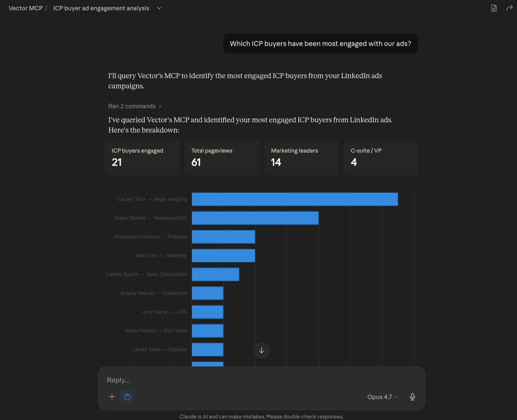Click inside the Reply input field
Image resolution: width=517 pixels, height=420 pixels.
tap(261, 380)
